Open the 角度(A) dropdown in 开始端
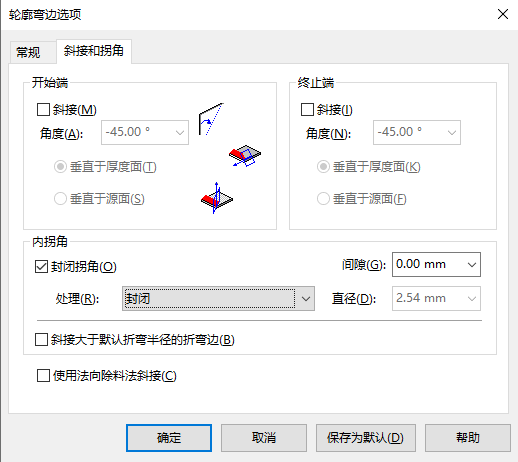Screen dimensions: 518x462 180,133
